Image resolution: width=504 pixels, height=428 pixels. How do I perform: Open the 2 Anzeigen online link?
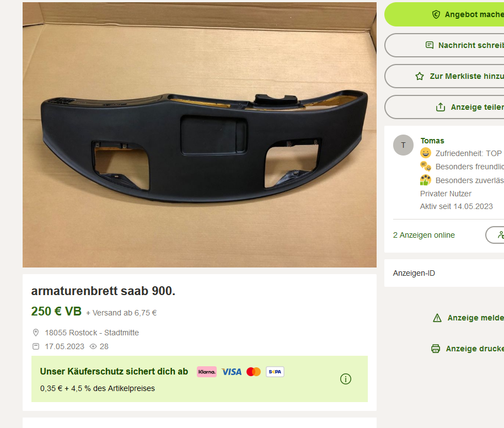coord(423,235)
